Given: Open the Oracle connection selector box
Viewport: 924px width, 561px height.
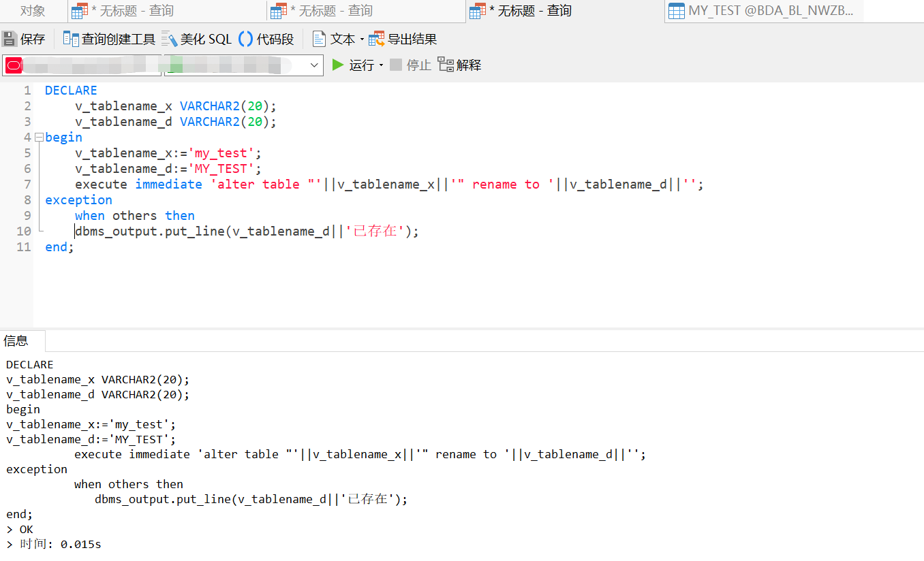Looking at the screenshot, I should 82,65.
